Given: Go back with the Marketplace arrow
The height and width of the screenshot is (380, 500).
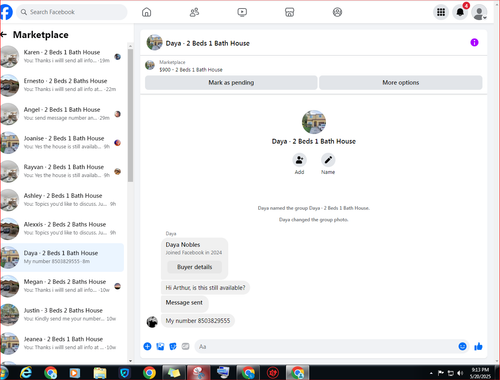Looking at the screenshot, I should [4, 34].
